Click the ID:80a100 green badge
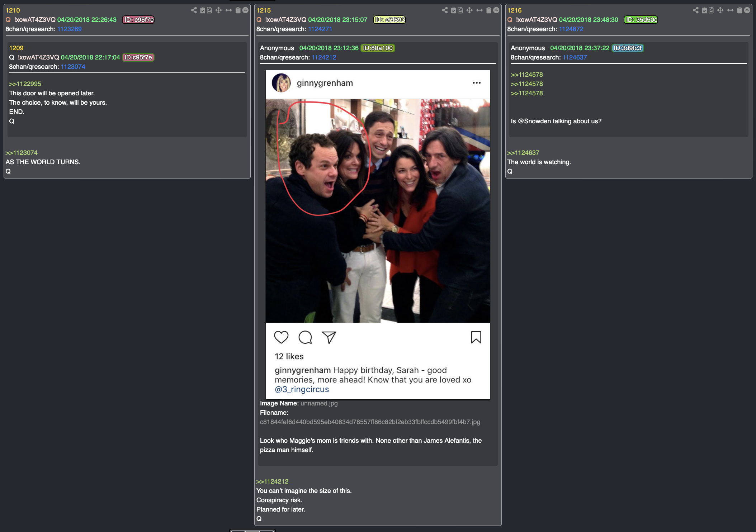Screen dimensions: 756x532 [x=378, y=48]
